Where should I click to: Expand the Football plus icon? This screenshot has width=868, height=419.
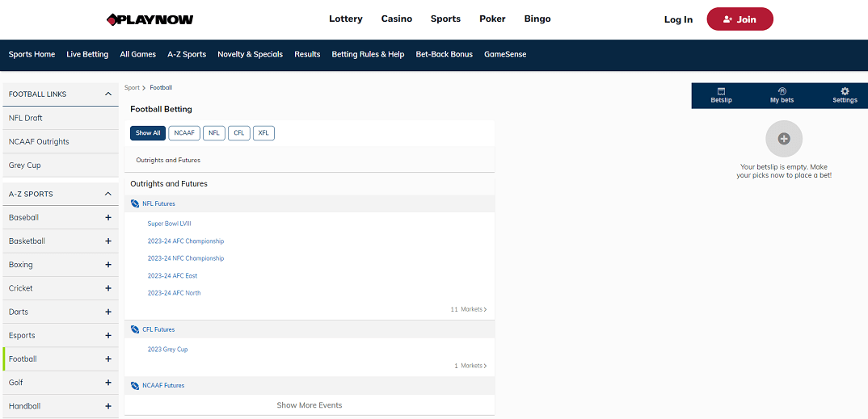point(108,358)
